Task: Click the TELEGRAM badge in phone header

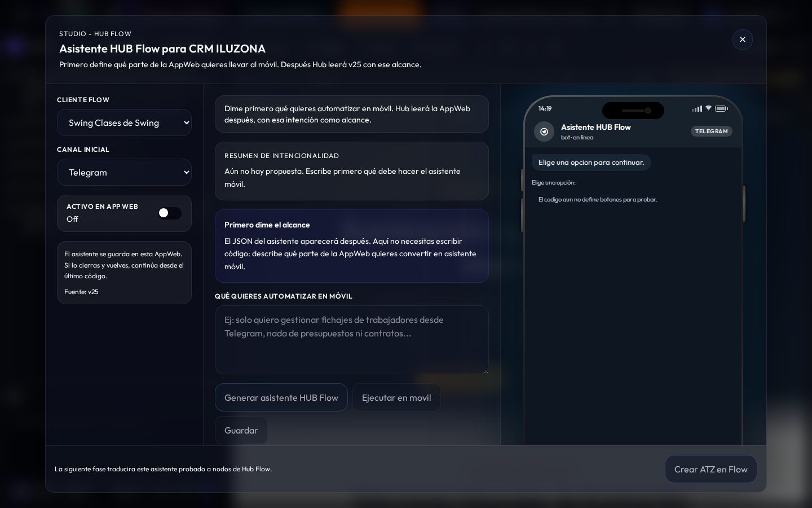Action: 711,132
